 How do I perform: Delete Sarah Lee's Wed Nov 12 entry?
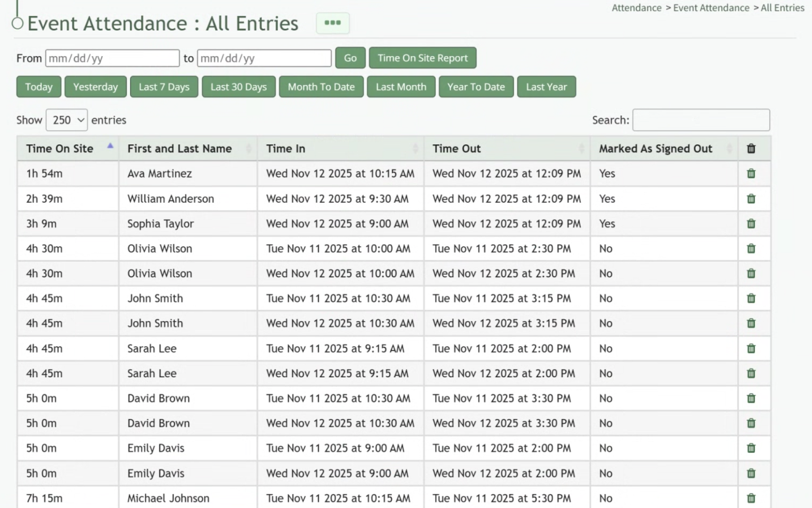coord(751,373)
